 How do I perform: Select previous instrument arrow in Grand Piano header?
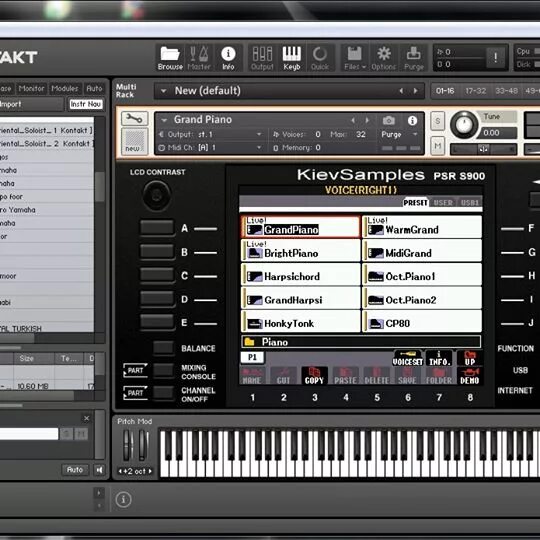click(x=353, y=120)
